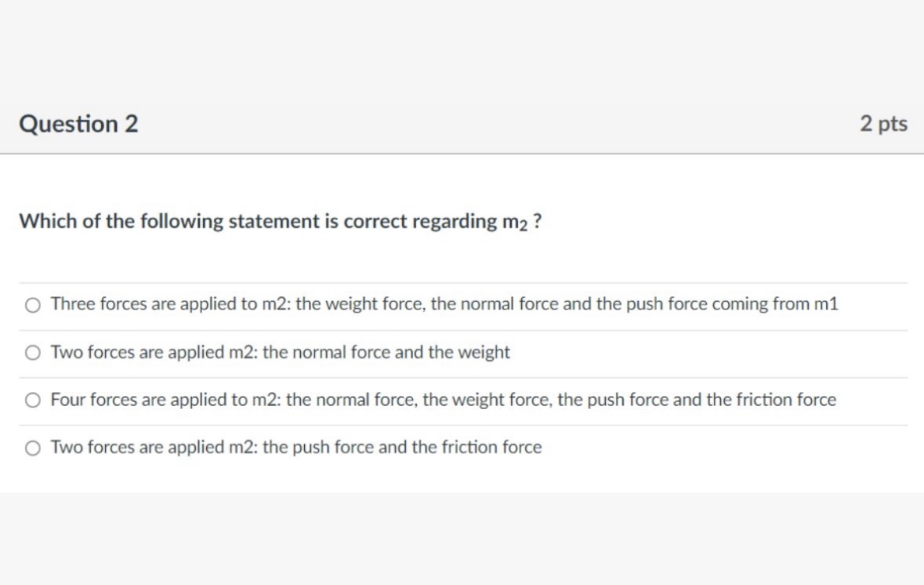924x585 pixels.
Task: Select the push force and friction force answer
Action: pos(32,447)
